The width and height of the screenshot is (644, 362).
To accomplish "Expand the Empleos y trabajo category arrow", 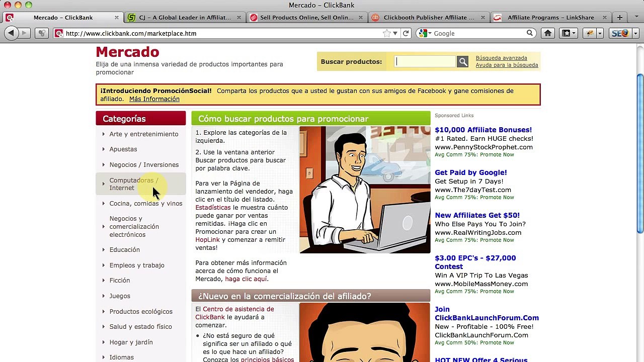I will pos(103,265).
